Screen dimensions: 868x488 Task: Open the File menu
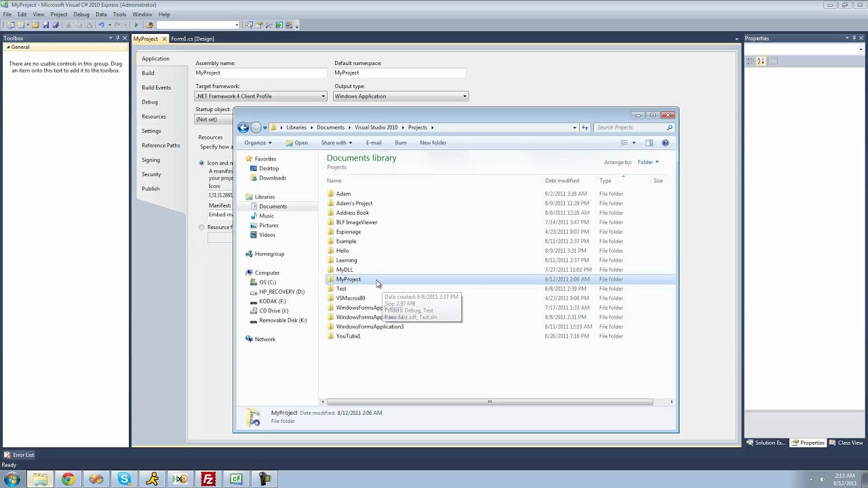click(7, 14)
